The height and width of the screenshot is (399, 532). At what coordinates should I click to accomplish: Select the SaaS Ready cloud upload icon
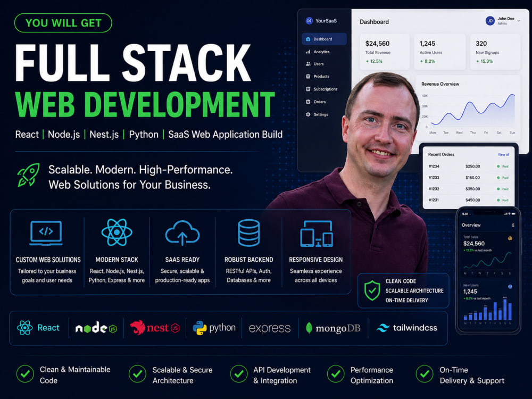coord(182,233)
